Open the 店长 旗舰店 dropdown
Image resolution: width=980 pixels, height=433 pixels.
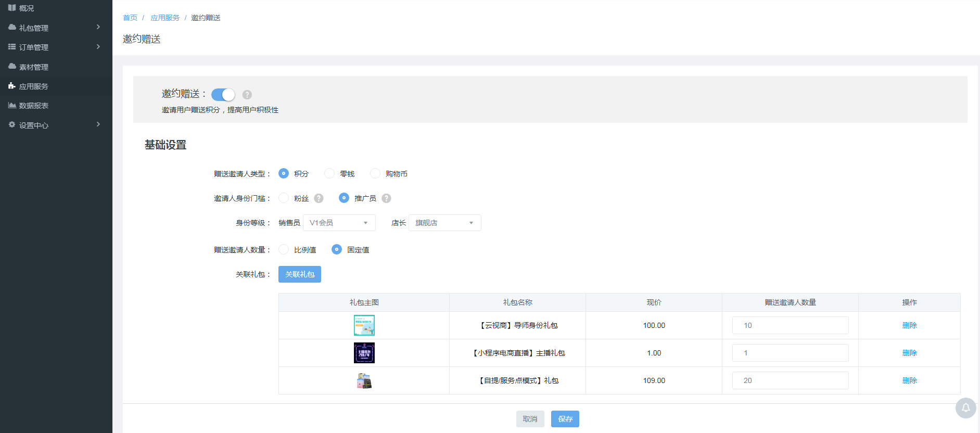point(444,223)
